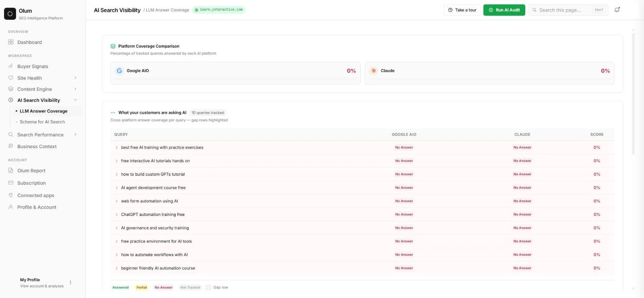Click the Google AIO platform logo
This screenshot has height=298, width=644.
tap(119, 71)
